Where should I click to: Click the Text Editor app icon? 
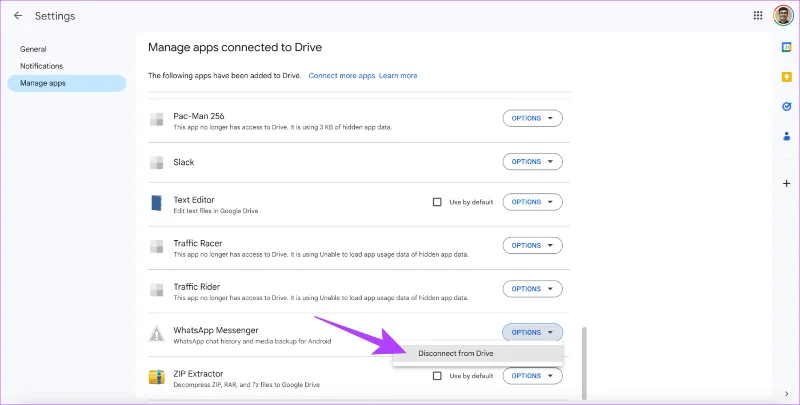(x=157, y=203)
